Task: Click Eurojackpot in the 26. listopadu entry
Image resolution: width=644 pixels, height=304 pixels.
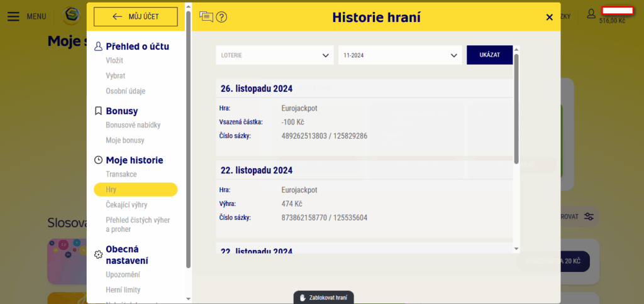Action: tap(299, 109)
